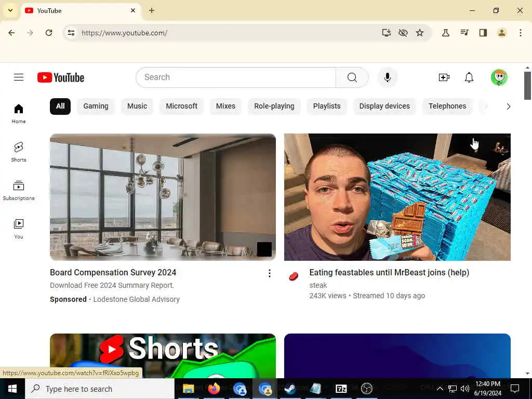The image size is (532, 399).
Task: Click the Shorts banner thumbnail
Action: pyautogui.click(x=163, y=355)
